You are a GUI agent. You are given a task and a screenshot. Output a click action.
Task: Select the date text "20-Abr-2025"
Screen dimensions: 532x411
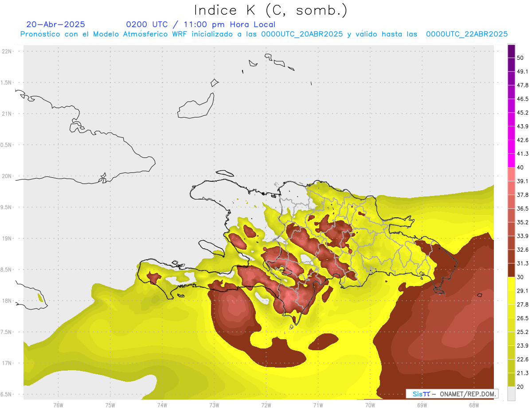click(56, 24)
